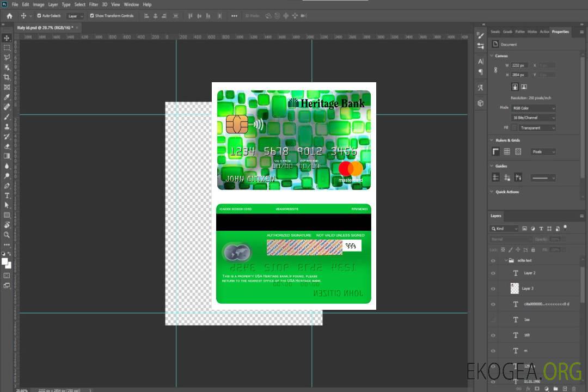This screenshot has height=392, width=588.
Task: Click the show rulers icon in Properties
Action: [x=495, y=151]
